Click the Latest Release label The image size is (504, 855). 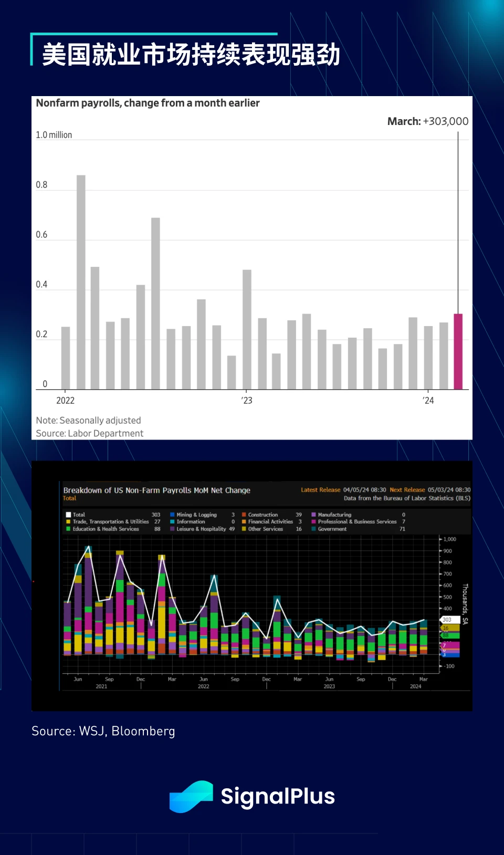coord(320,489)
